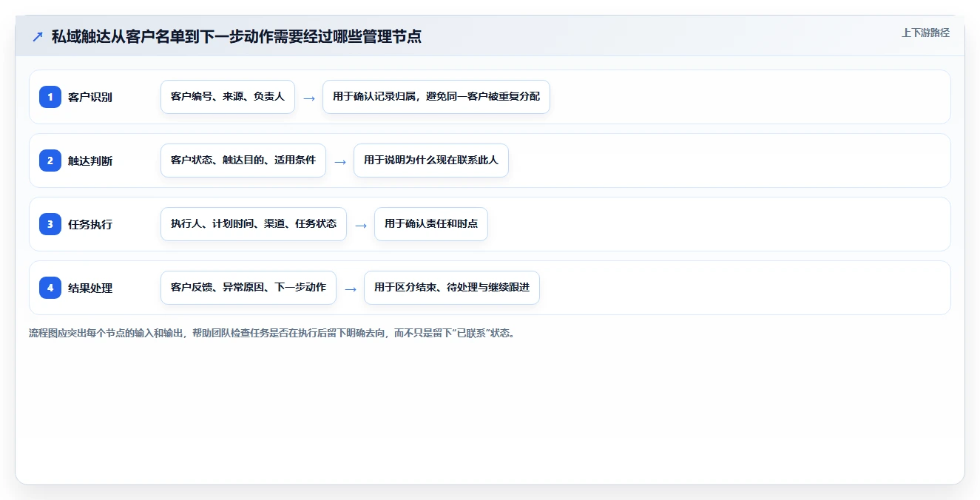Viewport: 980px width, 500px height.
Task: Click the 上下游路径 label in header
Action: tap(925, 33)
